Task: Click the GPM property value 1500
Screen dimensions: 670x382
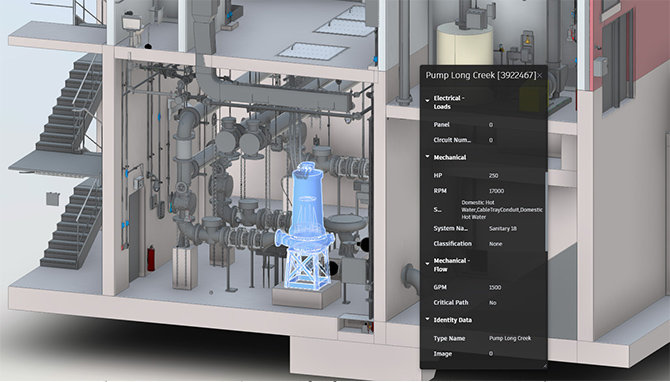Action: point(495,288)
